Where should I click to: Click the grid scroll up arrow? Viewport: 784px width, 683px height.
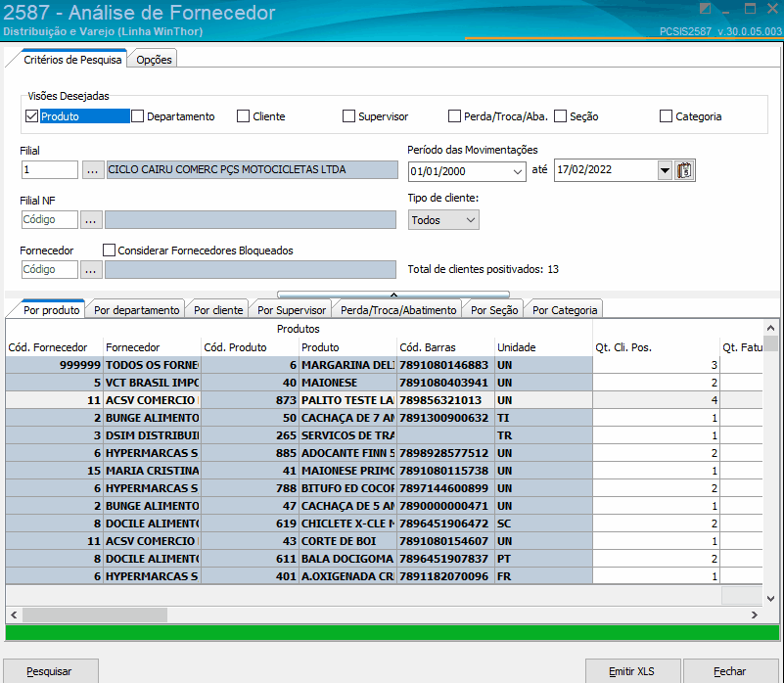click(x=770, y=329)
